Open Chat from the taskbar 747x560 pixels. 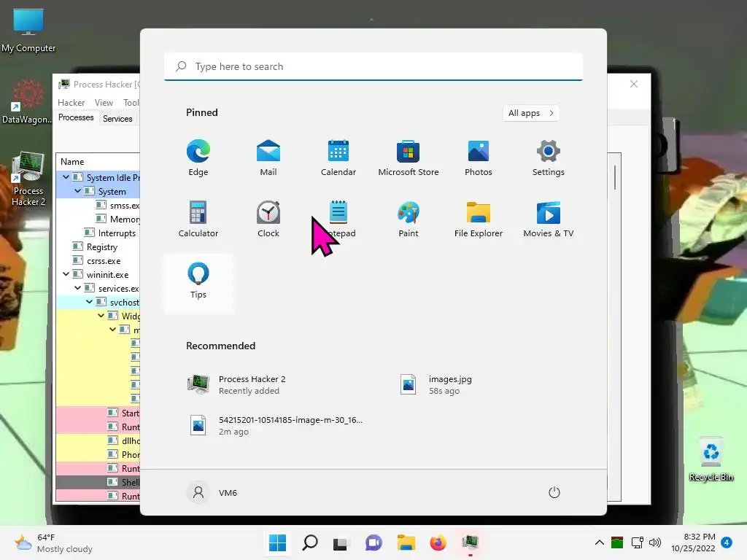[x=373, y=542]
